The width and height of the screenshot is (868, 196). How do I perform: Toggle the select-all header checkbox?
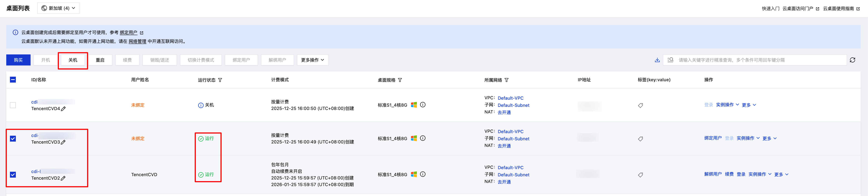[x=13, y=80]
